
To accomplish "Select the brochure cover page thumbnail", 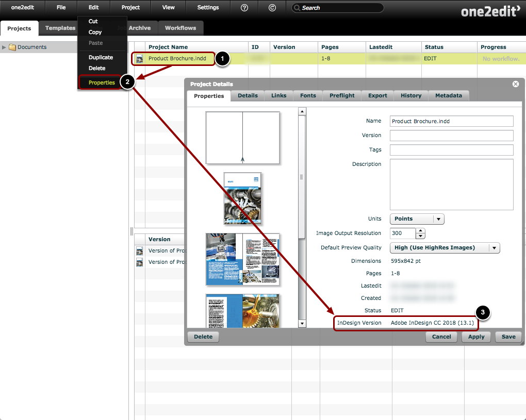I will click(242, 198).
